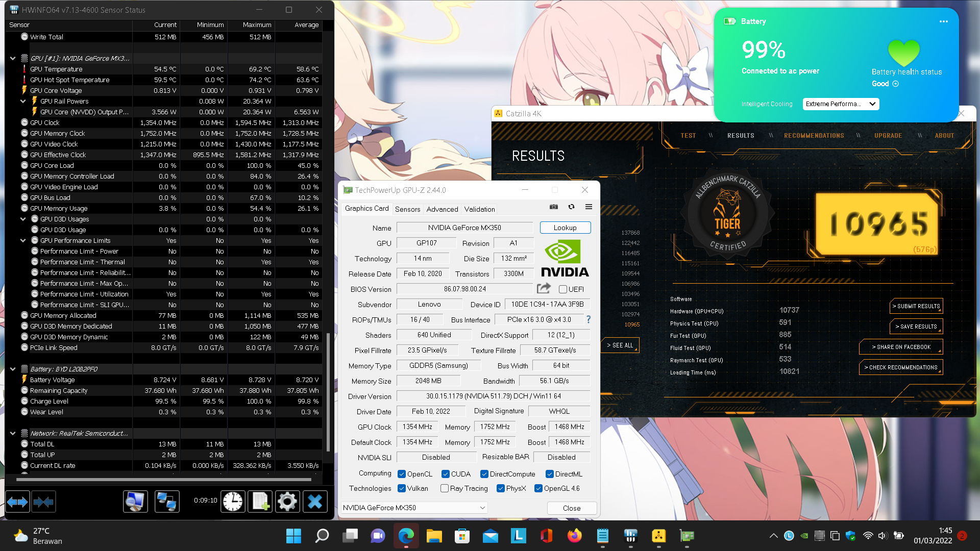980x551 pixels.
Task: Click the arrow icon beside the Good battery health status
Action: coord(895,84)
